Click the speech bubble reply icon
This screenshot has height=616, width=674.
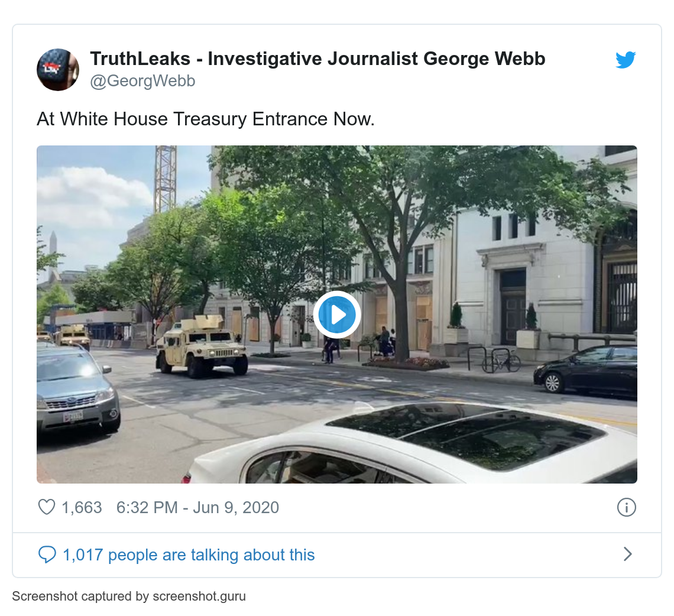(47, 555)
